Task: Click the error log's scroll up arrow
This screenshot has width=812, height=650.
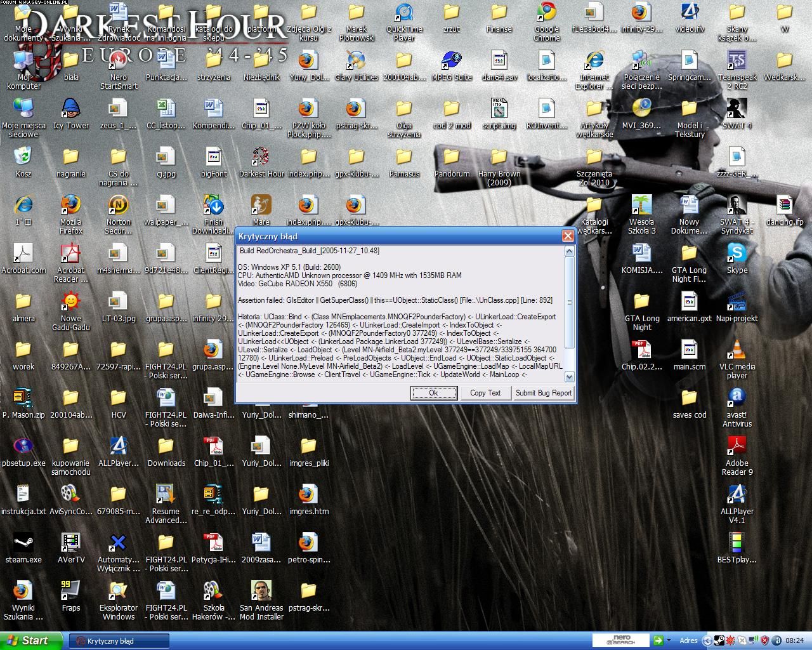Action: 569,251
